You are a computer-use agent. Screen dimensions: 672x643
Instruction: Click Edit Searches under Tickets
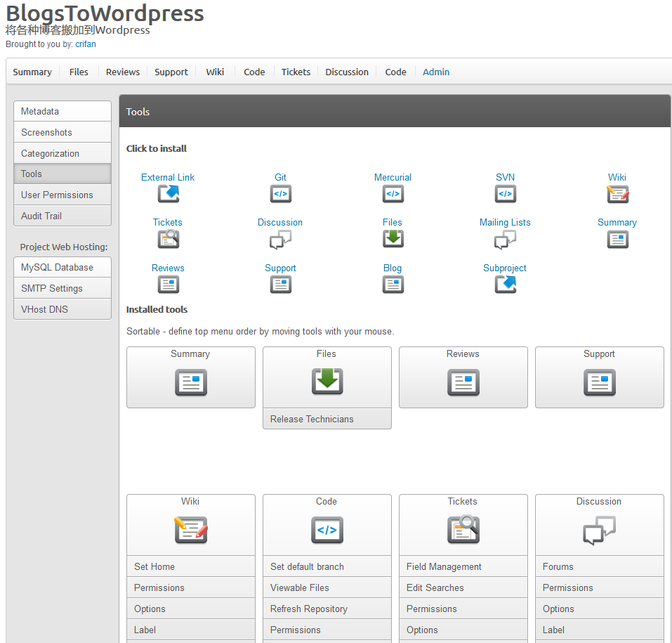tap(463, 587)
